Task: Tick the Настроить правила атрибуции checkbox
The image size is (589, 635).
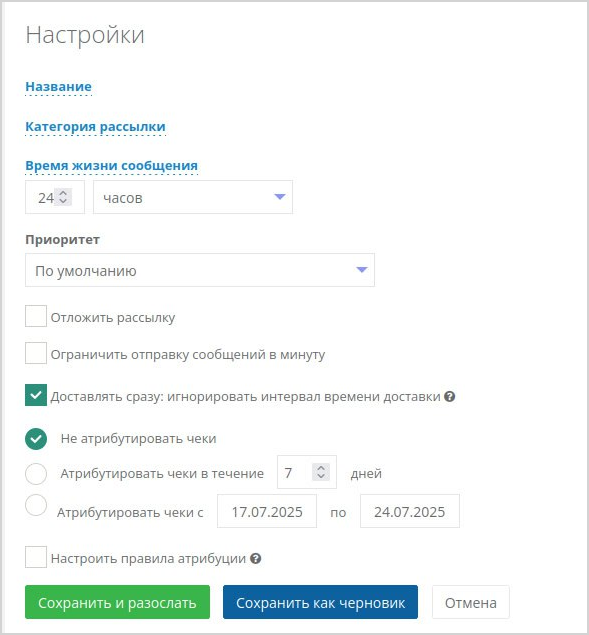Action: point(36,557)
